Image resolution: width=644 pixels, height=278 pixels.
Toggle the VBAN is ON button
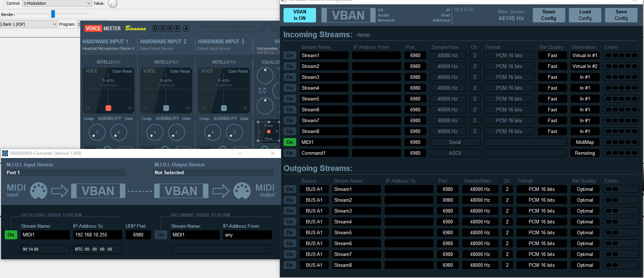tap(299, 15)
